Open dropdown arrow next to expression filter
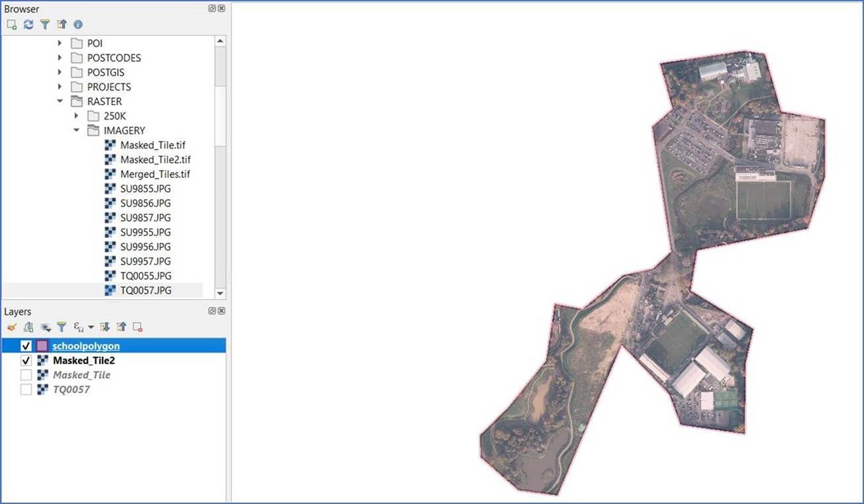The image size is (864, 504). click(x=91, y=327)
